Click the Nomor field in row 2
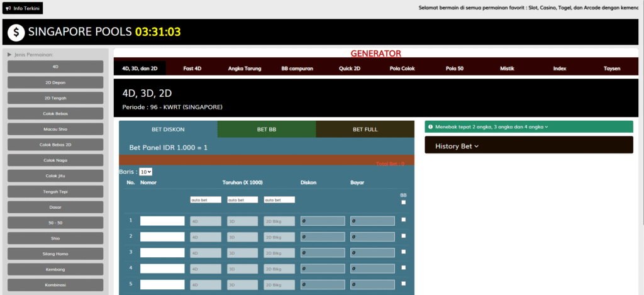Image resolution: width=644 pixels, height=295 pixels. click(162, 237)
